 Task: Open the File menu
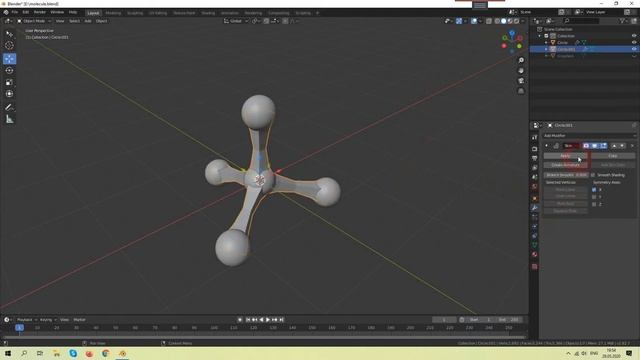(x=15, y=12)
